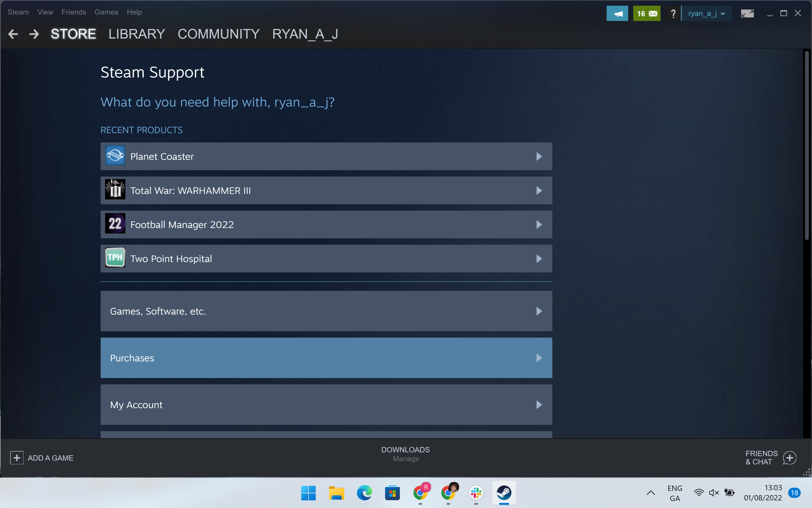Toggle Big Picture mode icon
This screenshot has height=508, width=812.
point(747,14)
